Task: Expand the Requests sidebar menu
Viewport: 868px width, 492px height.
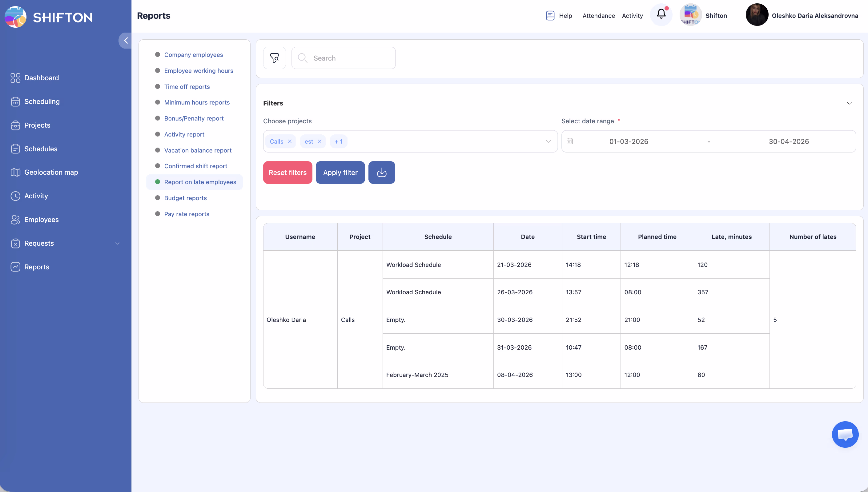Action: tap(117, 243)
